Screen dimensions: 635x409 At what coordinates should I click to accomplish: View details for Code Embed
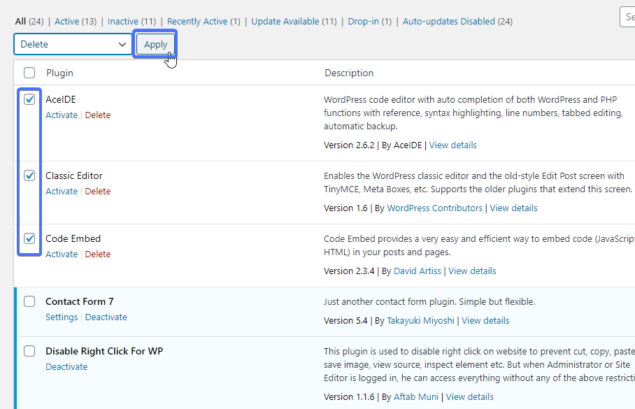click(472, 271)
